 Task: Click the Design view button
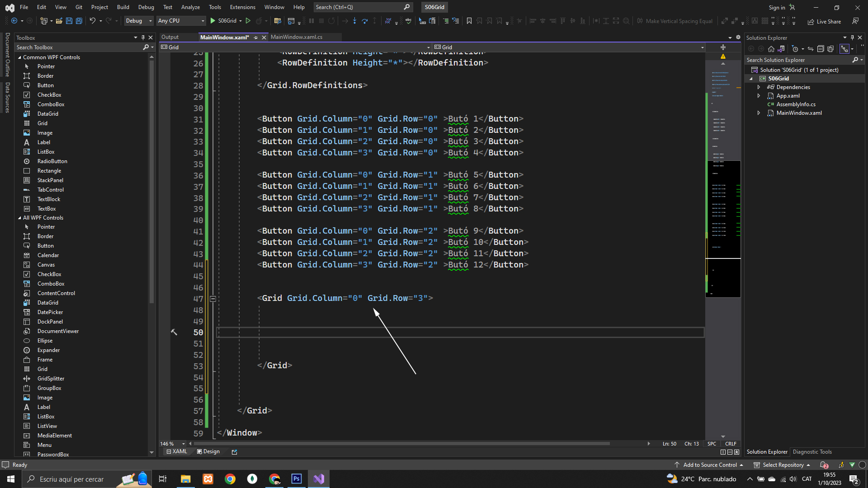click(208, 451)
